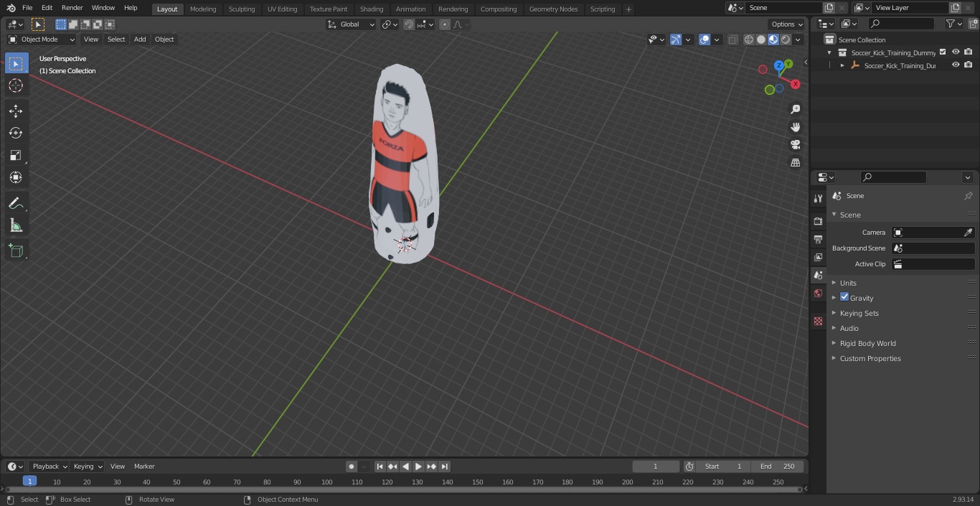Screen dimensions: 980x506
Task: Select the Scale tool
Action: click(x=16, y=155)
